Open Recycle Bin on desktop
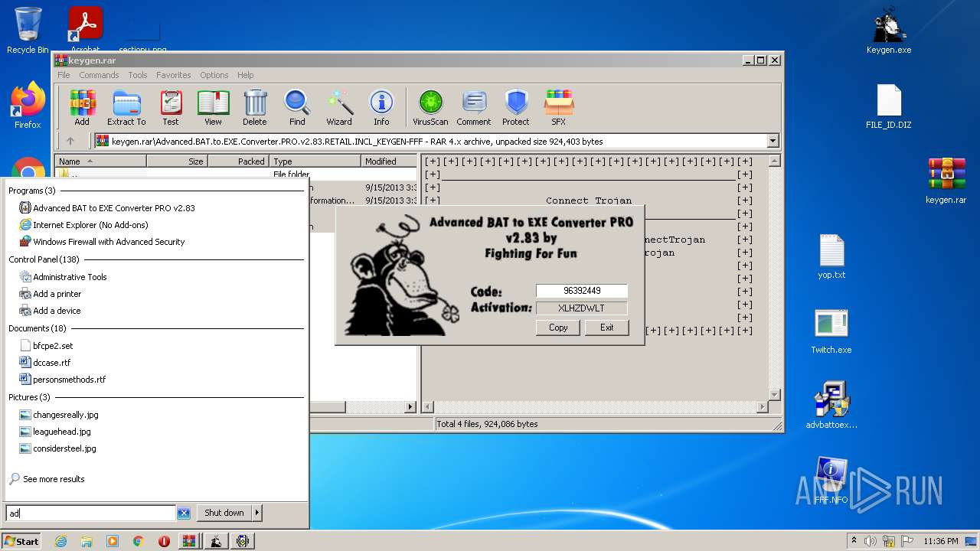980x551 pixels. tap(28, 31)
